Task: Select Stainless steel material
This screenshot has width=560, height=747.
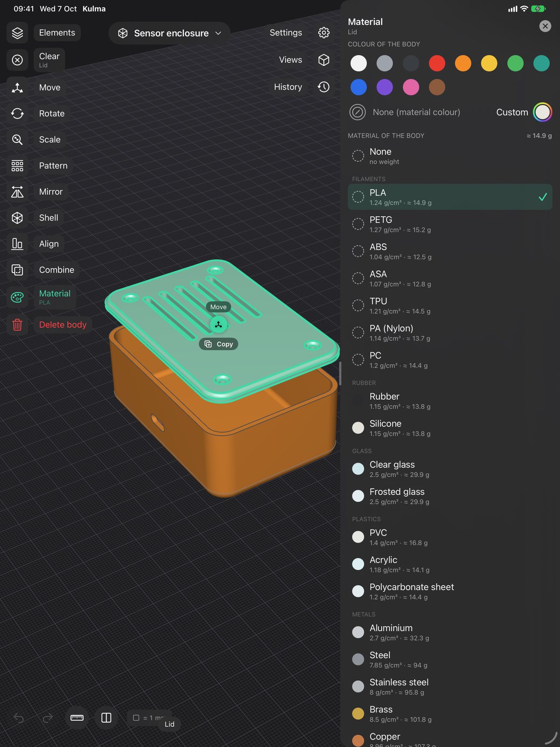Action: 450,686
